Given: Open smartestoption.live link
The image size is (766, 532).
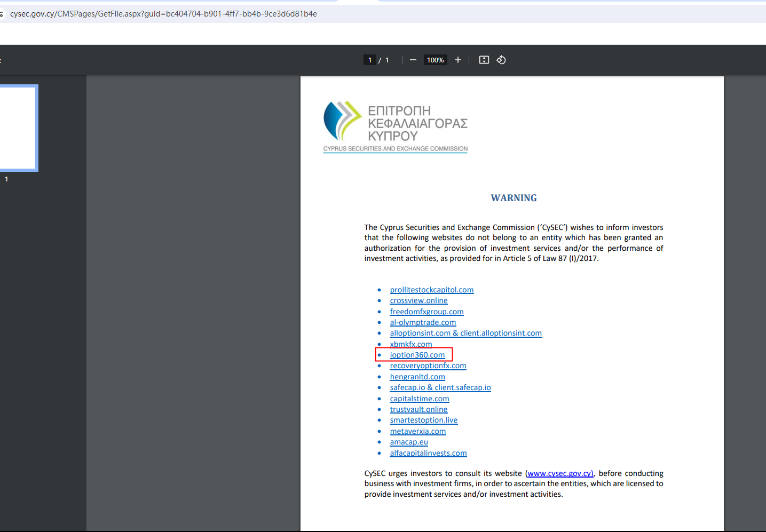Looking at the screenshot, I should coord(424,420).
